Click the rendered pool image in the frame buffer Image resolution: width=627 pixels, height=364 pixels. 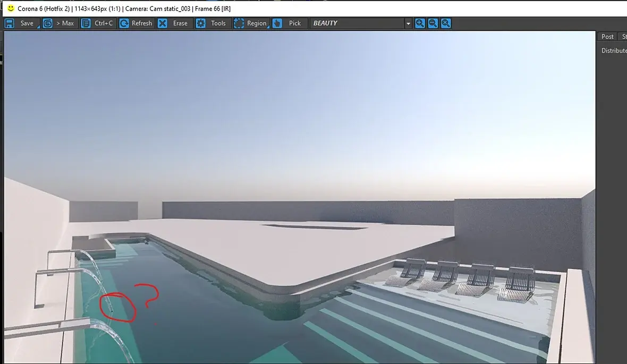[x=300, y=197]
